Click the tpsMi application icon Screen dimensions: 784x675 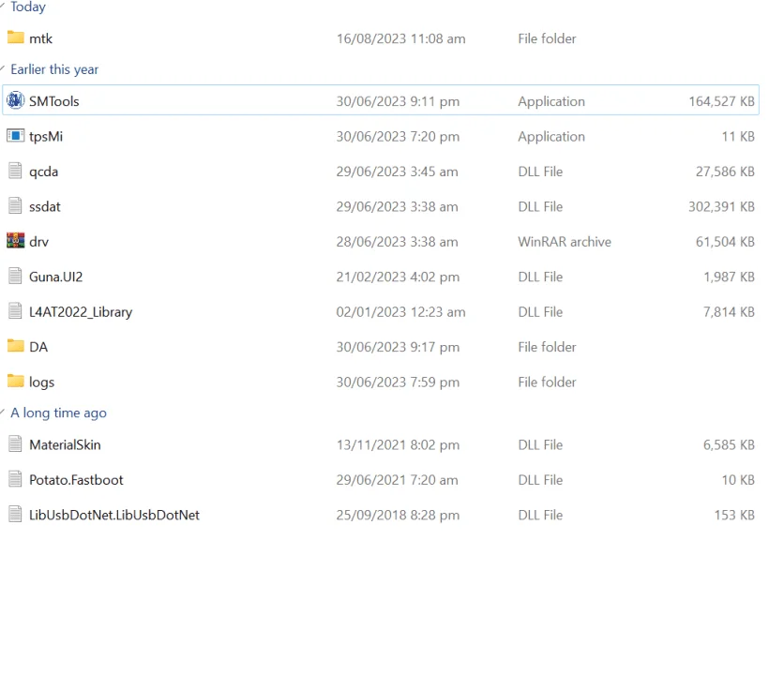coord(16,136)
